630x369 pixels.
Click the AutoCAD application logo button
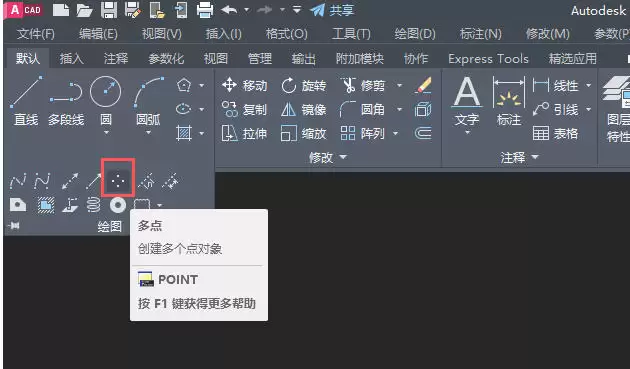click(x=24, y=10)
